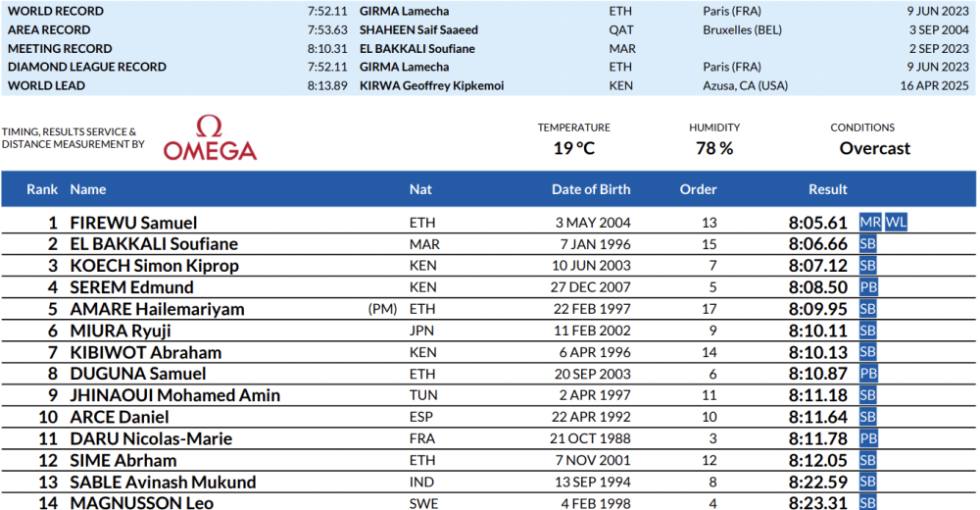This screenshot has height=510, width=980.
Task: Click the winning result 8:05.61
Action: (x=817, y=223)
